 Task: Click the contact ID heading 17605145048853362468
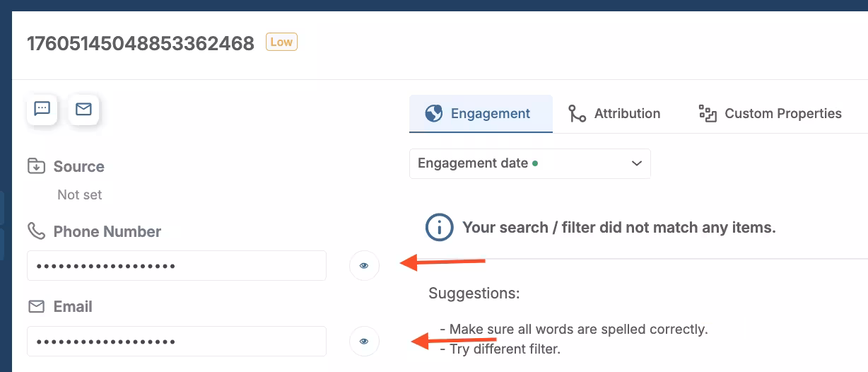pyautogui.click(x=141, y=44)
